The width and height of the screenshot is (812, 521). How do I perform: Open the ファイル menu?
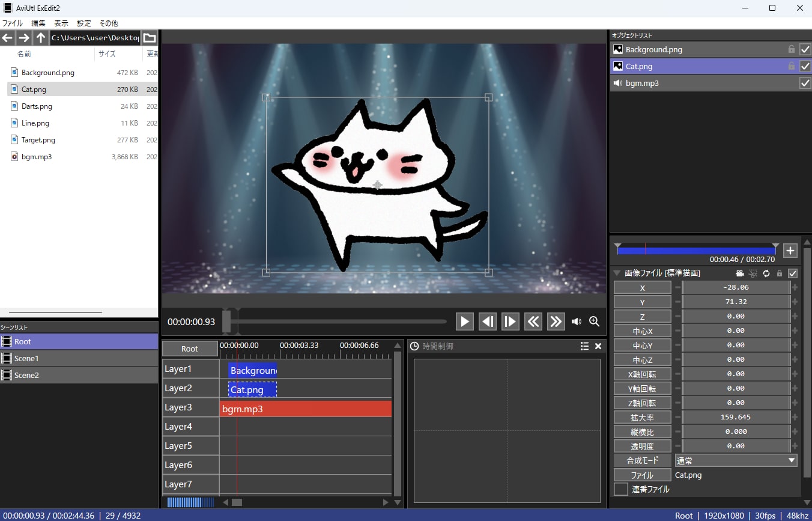13,23
